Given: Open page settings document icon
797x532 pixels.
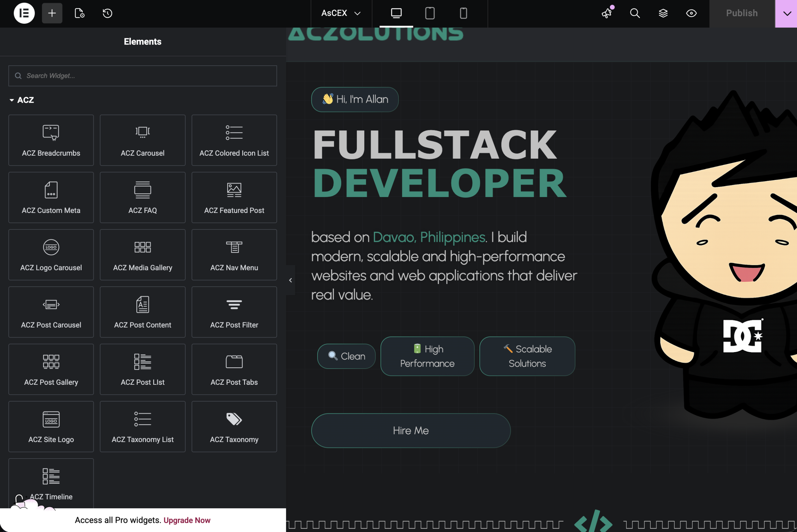Looking at the screenshot, I should [x=79, y=13].
